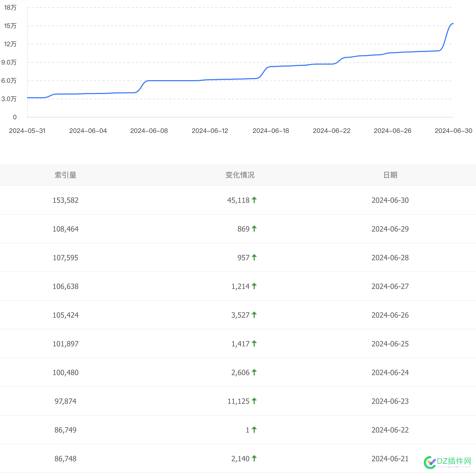Image resolution: width=476 pixels, height=473 pixels.
Task: Click the chart x-axis label 2024-06-22
Action: pyautogui.click(x=332, y=131)
